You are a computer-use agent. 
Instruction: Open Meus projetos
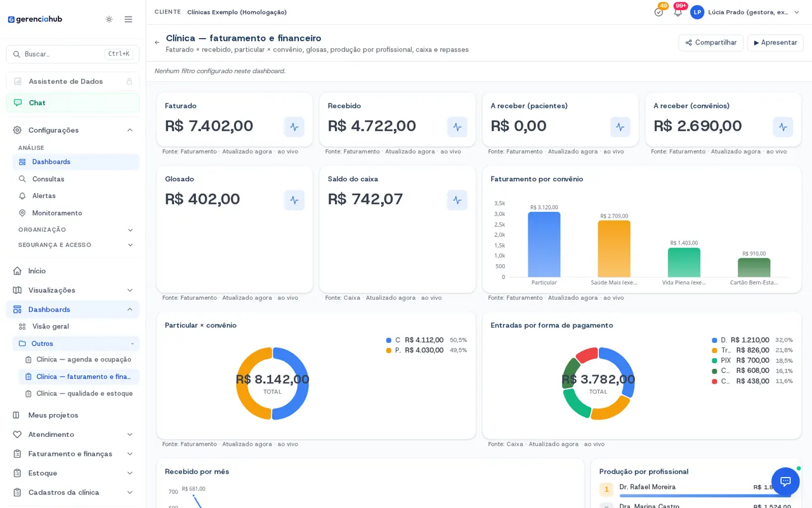coord(73,415)
